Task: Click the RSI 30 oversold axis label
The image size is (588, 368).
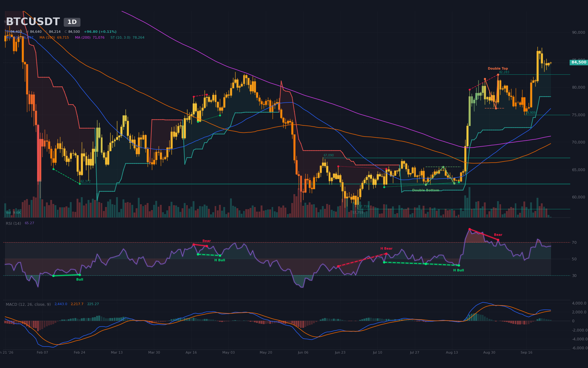Action: pos(574,276)
